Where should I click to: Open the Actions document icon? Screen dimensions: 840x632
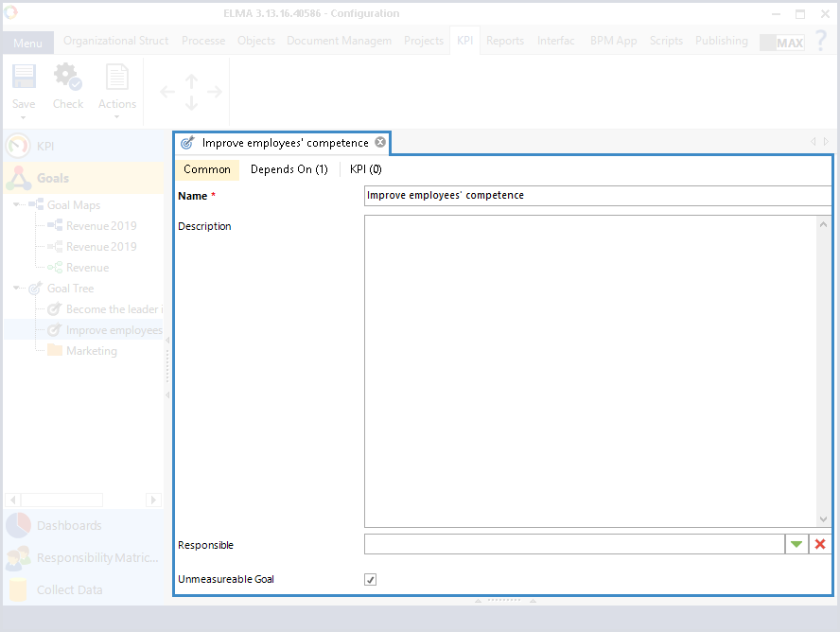pos(116,78)
